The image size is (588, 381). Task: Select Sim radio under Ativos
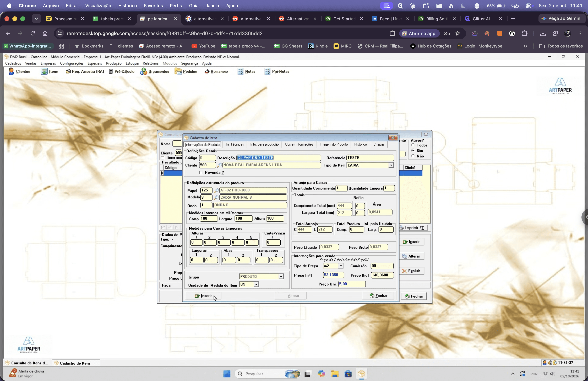tap(413, 151)
